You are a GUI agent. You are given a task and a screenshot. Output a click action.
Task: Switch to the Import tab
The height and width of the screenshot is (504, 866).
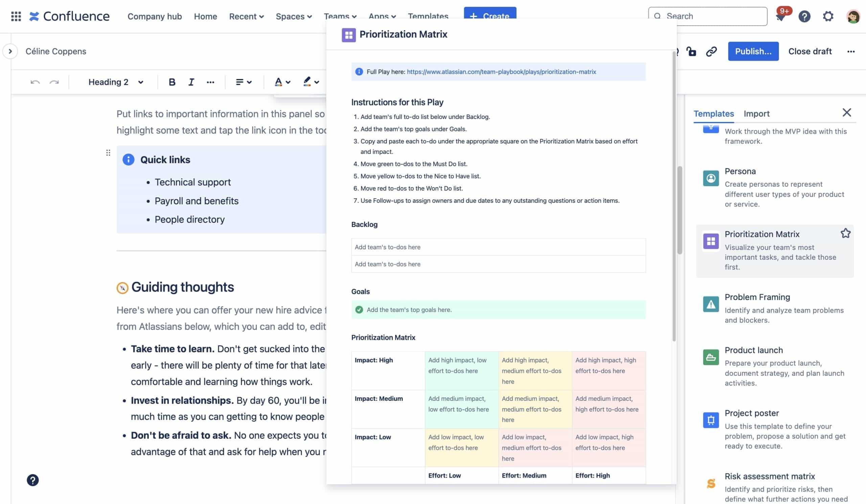click(x=757, y=113)
